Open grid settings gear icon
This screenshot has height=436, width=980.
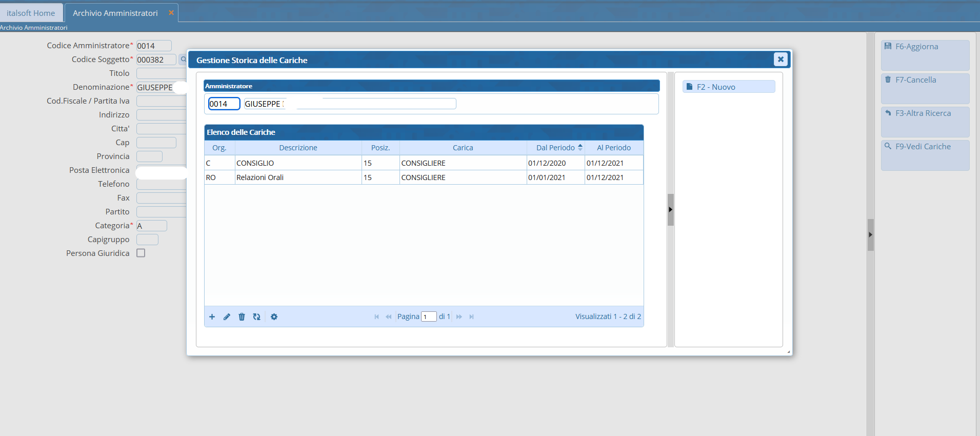[274, 317]
